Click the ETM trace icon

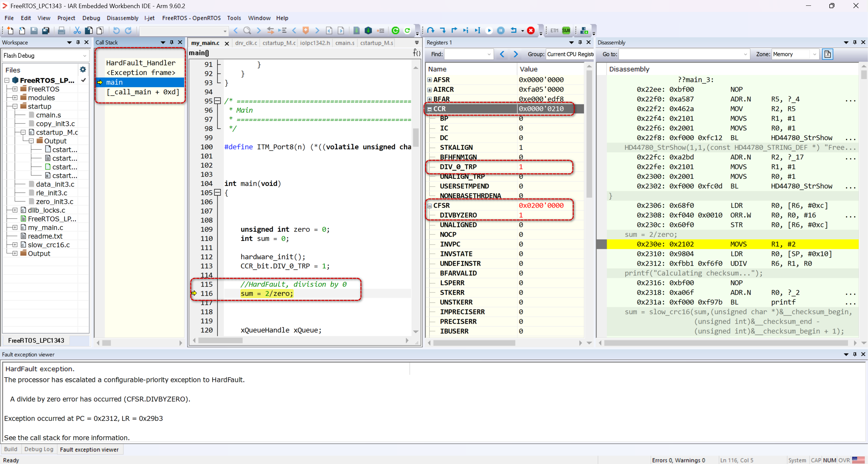(554, 31)
